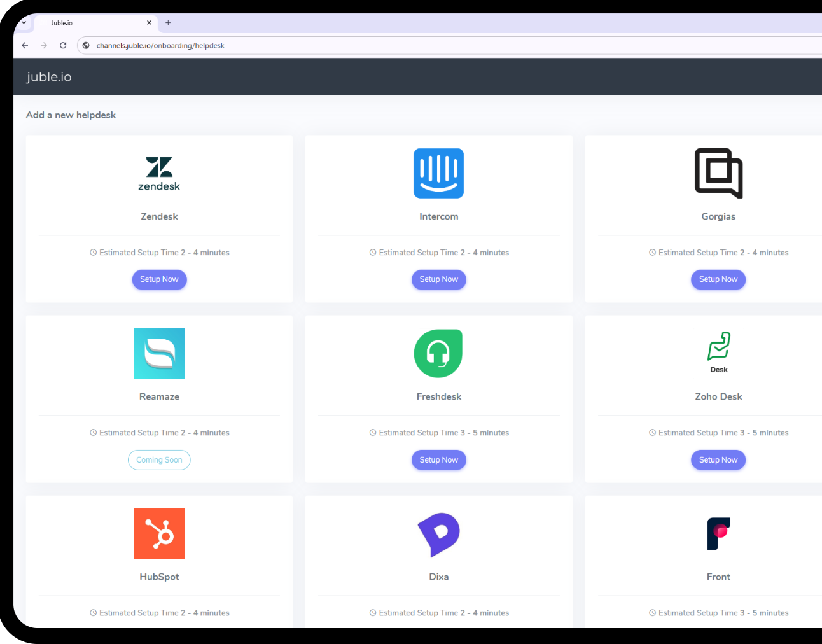Screen dimensions: 822x644
Task: Click the clock icon in Gorgias card
Action: pyautogui.click(x=653, y=253)
